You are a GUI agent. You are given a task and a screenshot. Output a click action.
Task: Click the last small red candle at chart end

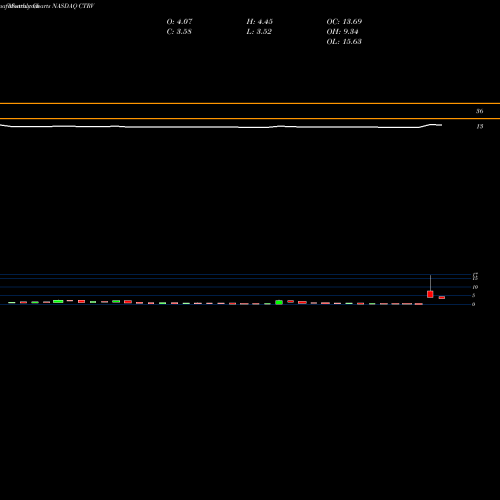pyautogui.click(x=442, y=297)
